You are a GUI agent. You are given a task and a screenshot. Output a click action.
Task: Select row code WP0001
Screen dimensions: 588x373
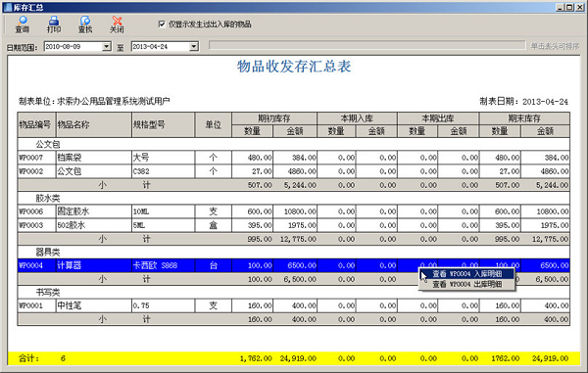[36, 306]
